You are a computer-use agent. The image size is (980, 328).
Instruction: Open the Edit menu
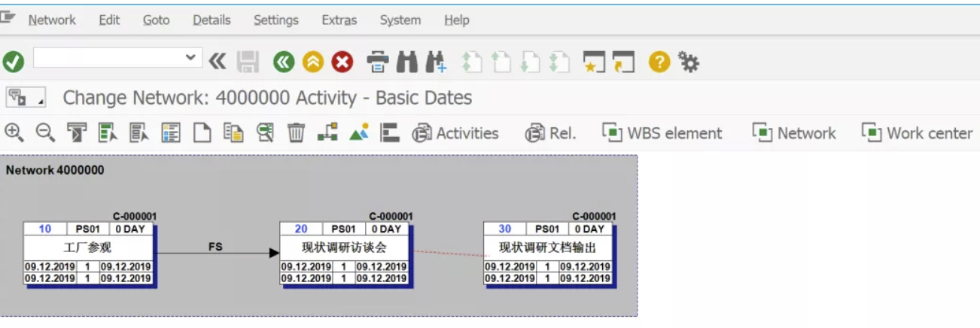point(109,20)
